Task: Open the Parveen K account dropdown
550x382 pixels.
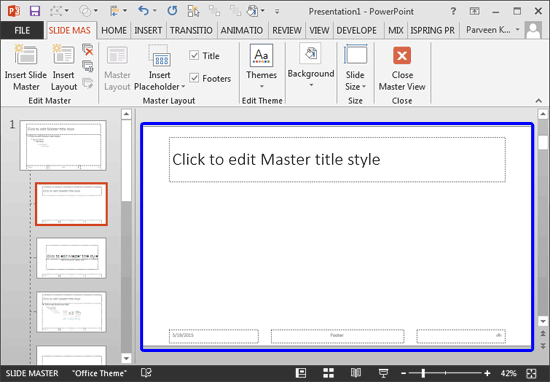Action: pos(518,30)
